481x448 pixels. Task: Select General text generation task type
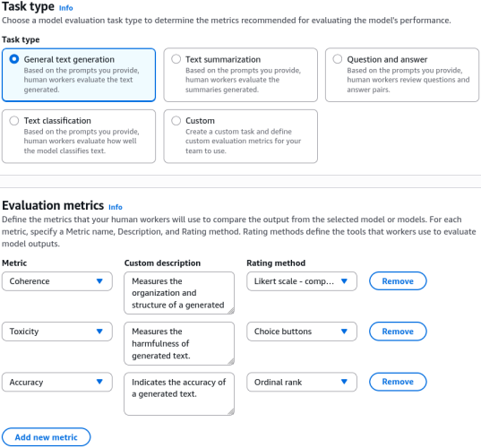coord(14,59)
